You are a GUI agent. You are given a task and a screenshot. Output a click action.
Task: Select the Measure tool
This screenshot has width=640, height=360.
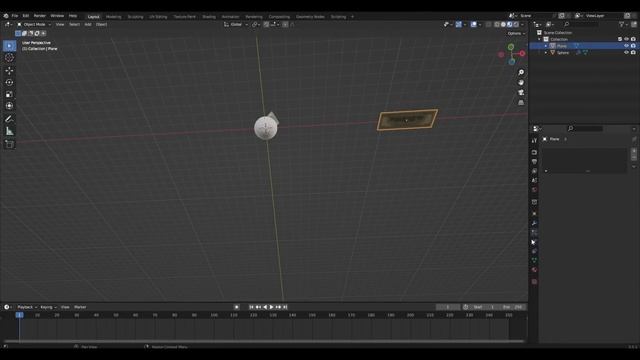[x=9, y=131]
